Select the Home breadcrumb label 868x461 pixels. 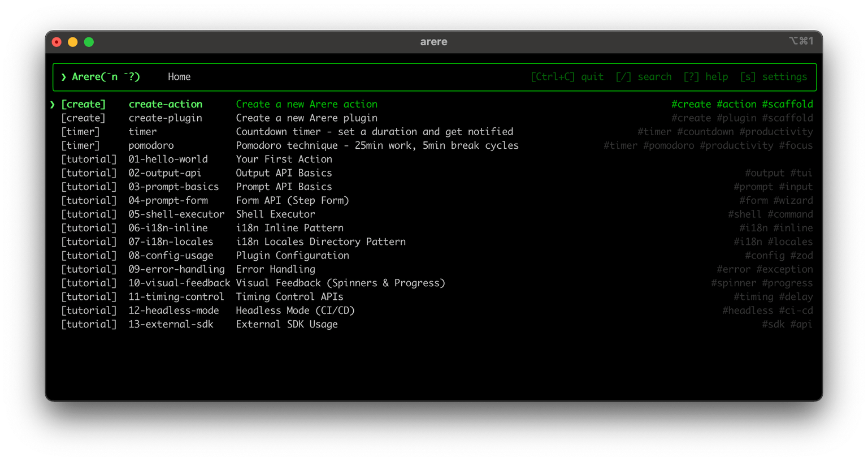point(179,77)
